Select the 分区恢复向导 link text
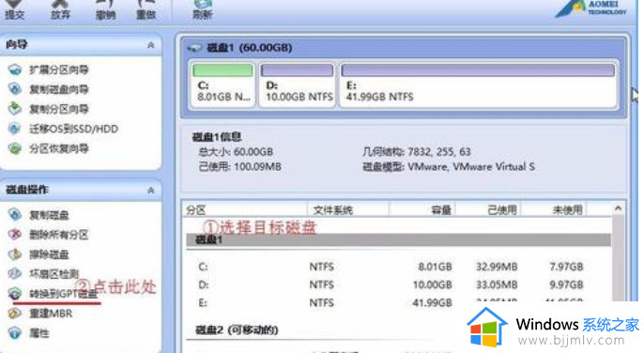The image size is (644, 353). pos(59,148)
